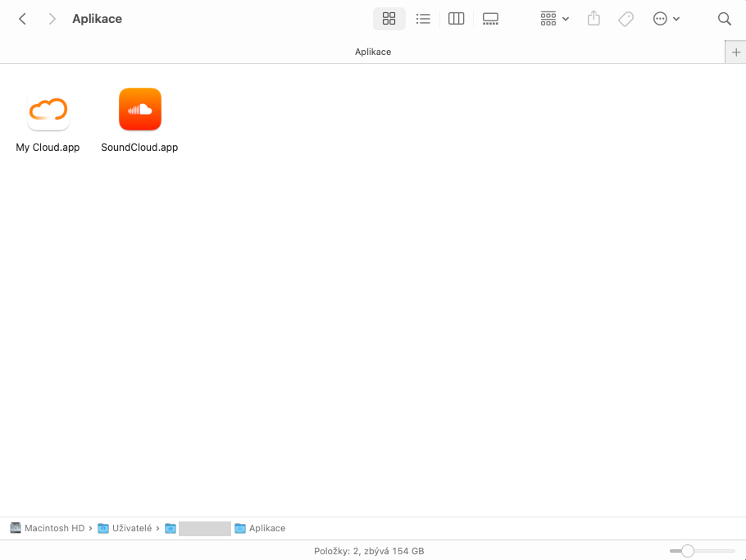Viewport: 746px width, 560px height.
Task: Switch to list view
Action: click(x=423, y=19)
